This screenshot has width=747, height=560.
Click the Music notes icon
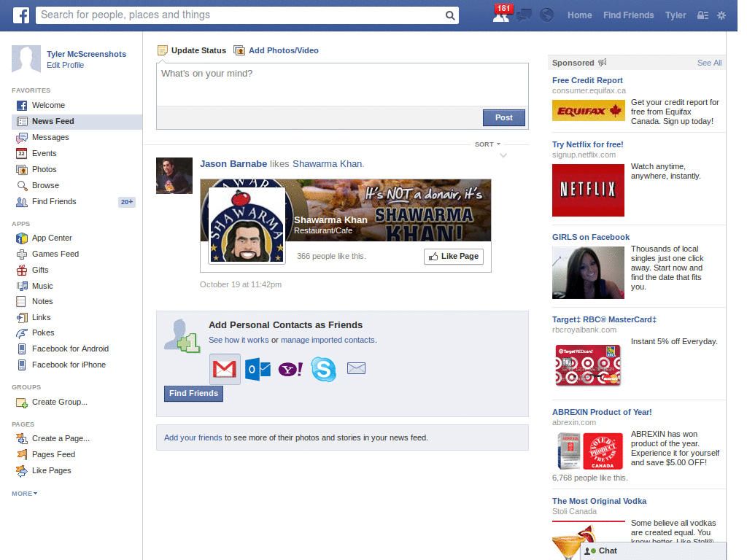pos(22,286)
